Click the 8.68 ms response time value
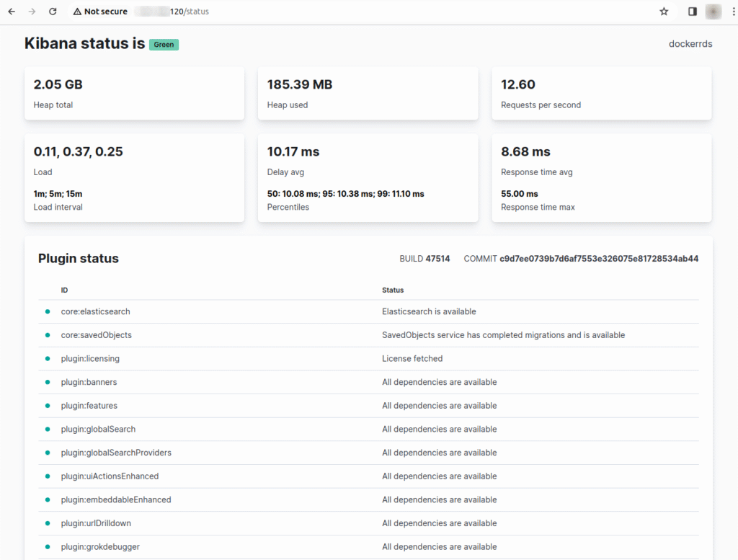The image size is (738, 560). click(525, 151)
